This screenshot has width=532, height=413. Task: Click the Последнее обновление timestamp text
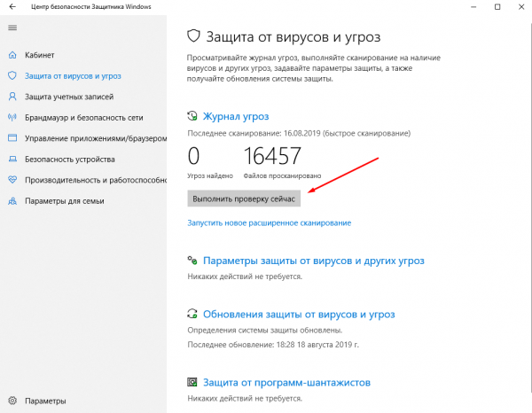pyautogui.click(x=273, y=345)
